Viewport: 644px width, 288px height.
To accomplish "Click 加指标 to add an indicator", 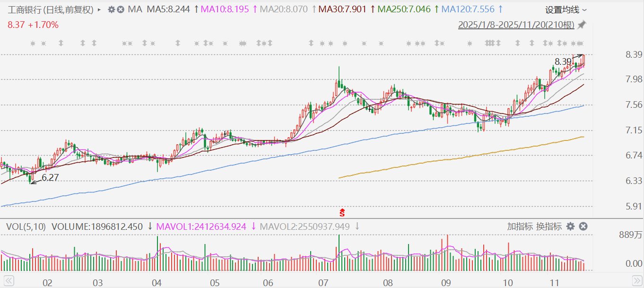I will pos(520,227).
